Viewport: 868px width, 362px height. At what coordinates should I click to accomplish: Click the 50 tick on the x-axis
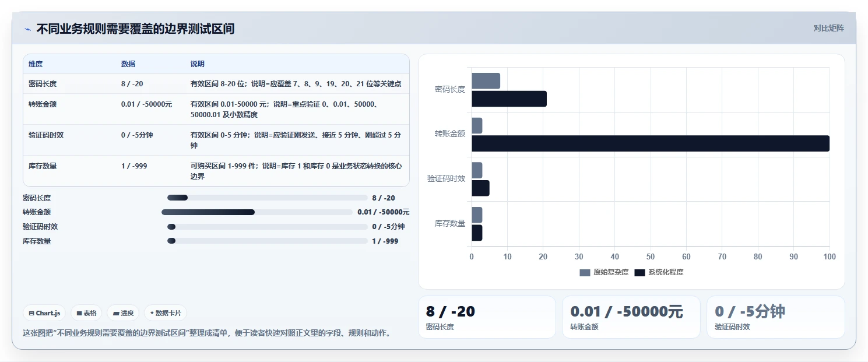pos(651,256)
